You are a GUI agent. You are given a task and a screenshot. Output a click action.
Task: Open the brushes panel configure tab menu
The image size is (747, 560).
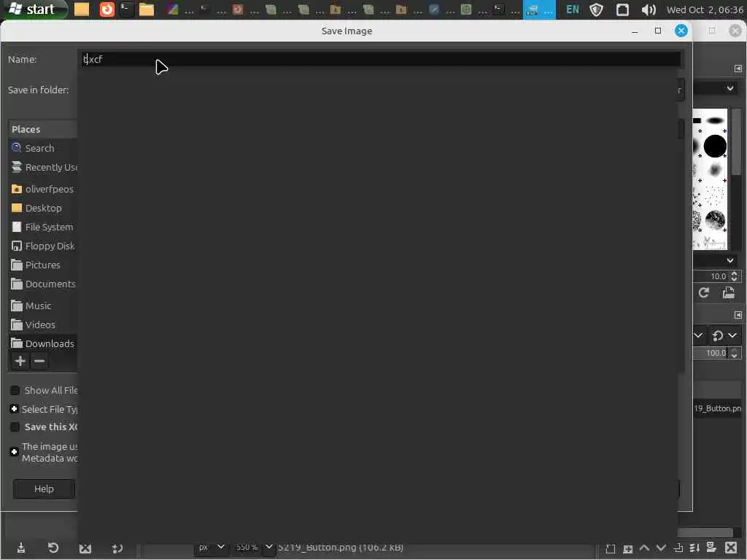738,69
